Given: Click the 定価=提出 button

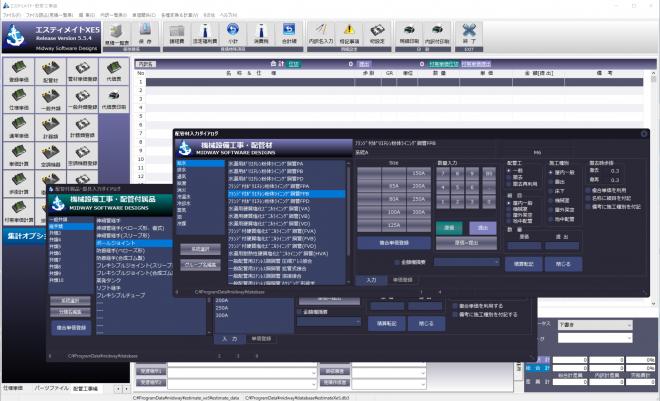Looking at the screenshot, I should 466,243.
